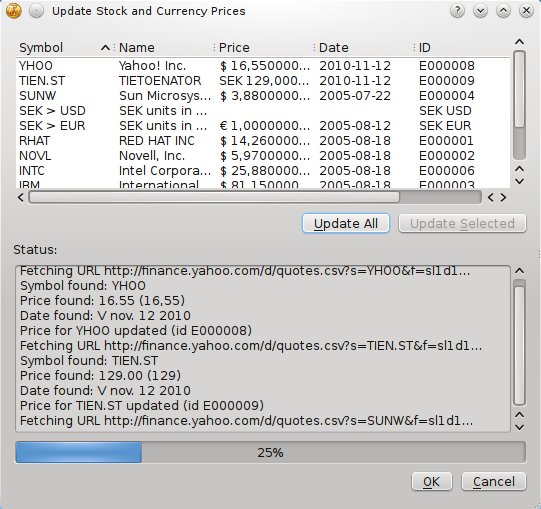Click status line 'Price for TIEN.ST updated (id E000009)'
Image resolution: width=541 pixels, height=509 pixels.
click(142, 405)
